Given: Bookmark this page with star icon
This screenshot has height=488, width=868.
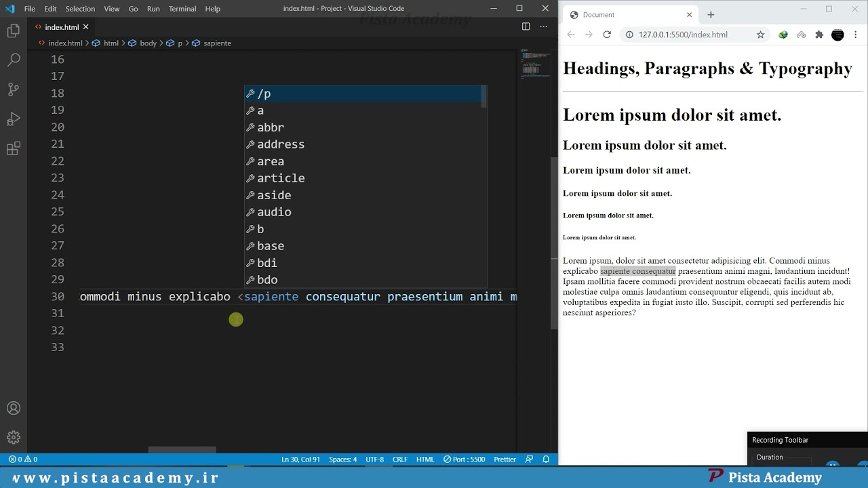Looking at the screenshot, I should pos(760,35).
